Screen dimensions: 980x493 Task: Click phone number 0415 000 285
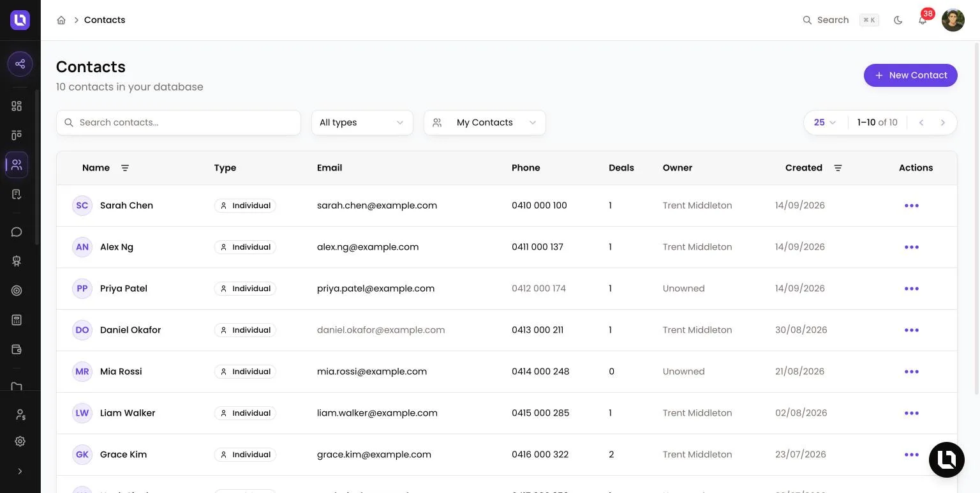click(540, 413)
